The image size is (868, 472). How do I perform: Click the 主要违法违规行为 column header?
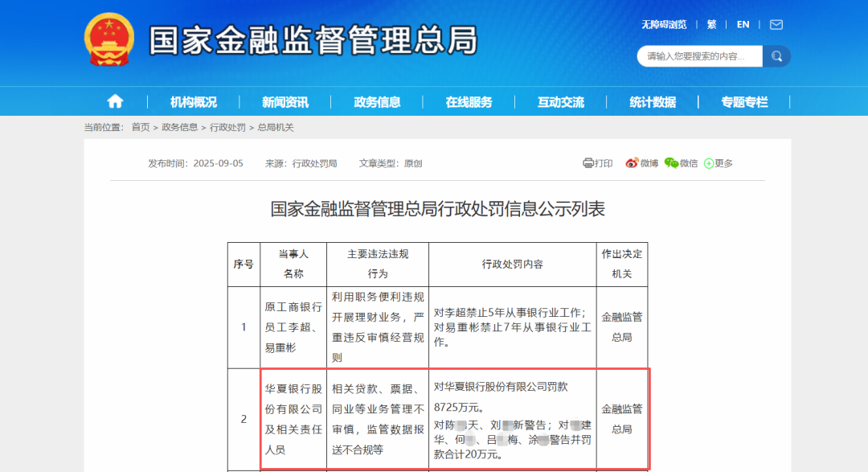(x=378, y=265)
